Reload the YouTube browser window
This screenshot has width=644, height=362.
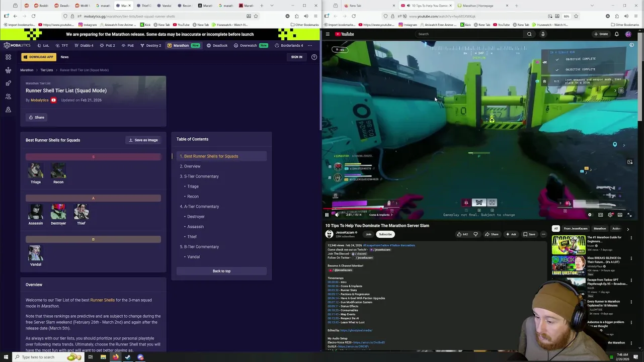coord(354,16)
